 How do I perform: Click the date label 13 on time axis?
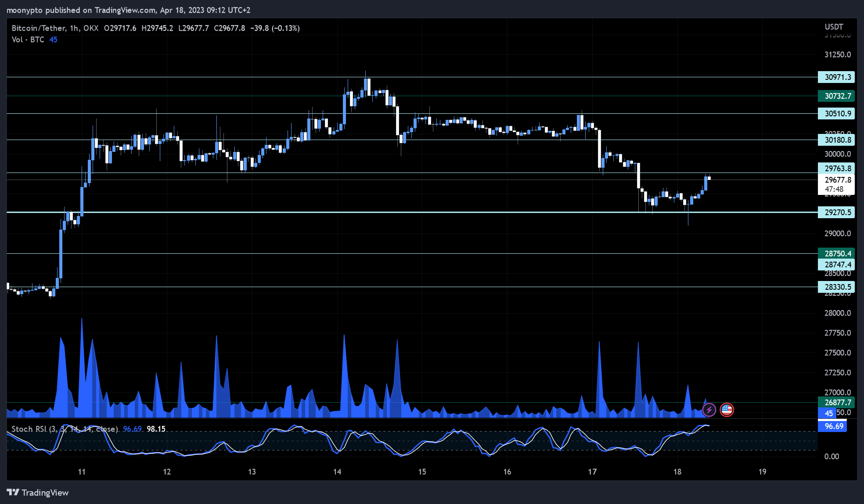[x=252, y=472]
